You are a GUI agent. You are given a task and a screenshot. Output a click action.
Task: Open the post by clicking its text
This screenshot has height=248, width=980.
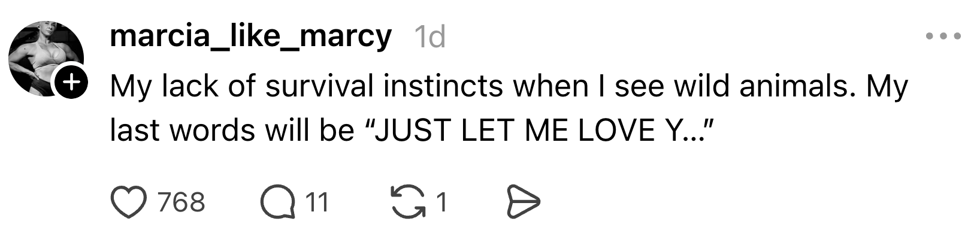pyautogui.click(x=508, y=87)
